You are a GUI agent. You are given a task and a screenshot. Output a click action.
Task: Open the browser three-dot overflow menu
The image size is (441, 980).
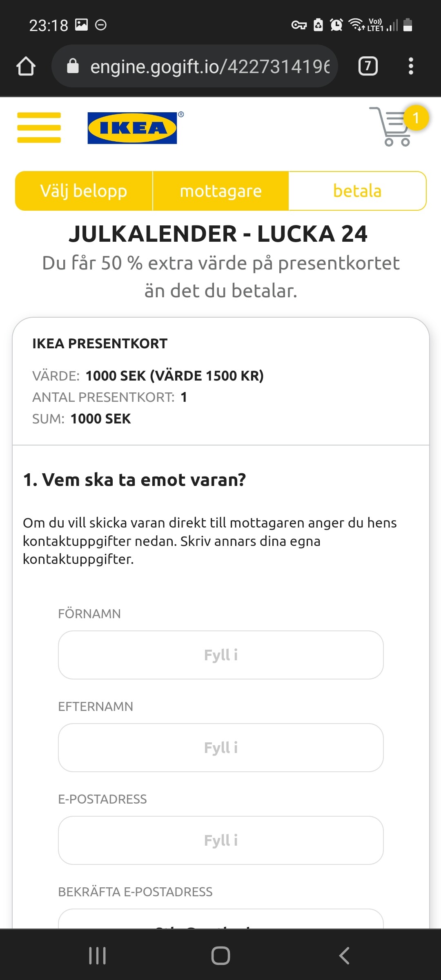411,66
